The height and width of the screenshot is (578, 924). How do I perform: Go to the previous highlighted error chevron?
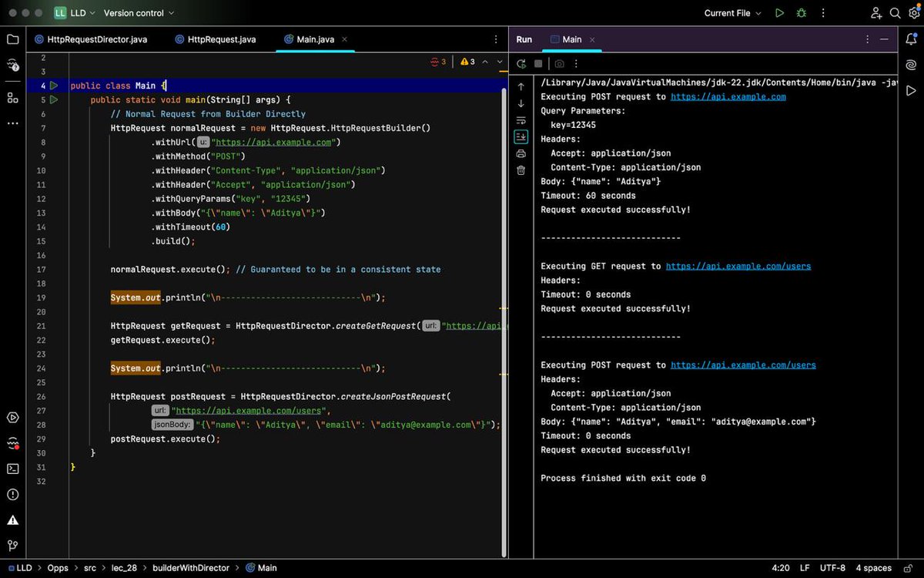click(485, 62)
